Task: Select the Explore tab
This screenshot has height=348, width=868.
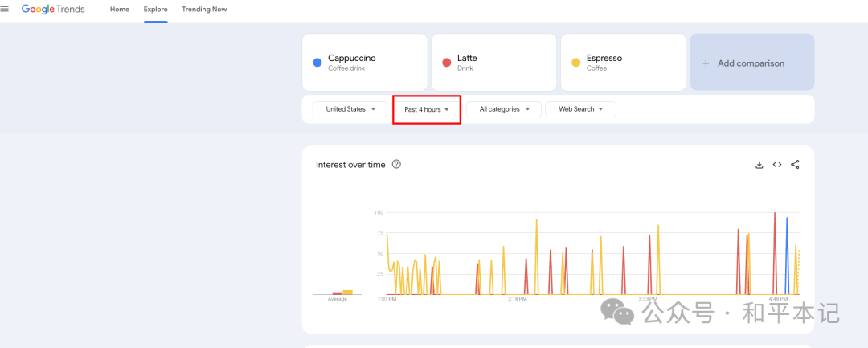Action: [156, 10]
